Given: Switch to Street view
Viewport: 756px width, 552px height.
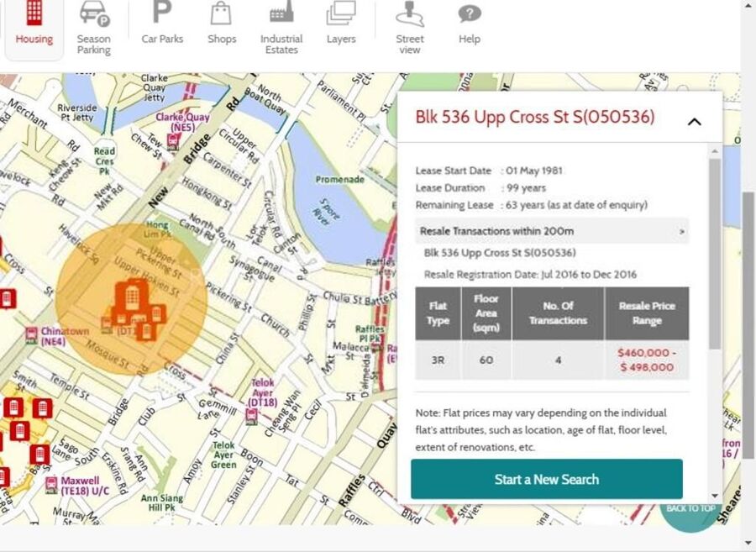Looking at the screenshot, I should (410, 26).
